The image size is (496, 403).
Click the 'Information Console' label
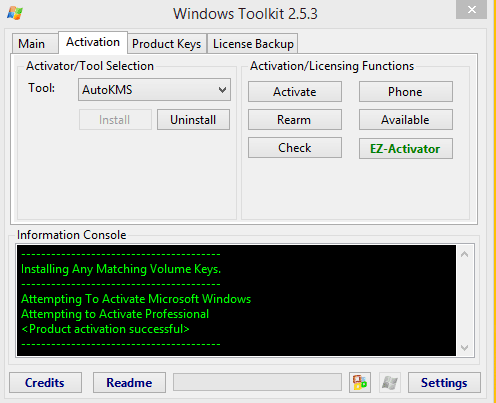point(72,235)
